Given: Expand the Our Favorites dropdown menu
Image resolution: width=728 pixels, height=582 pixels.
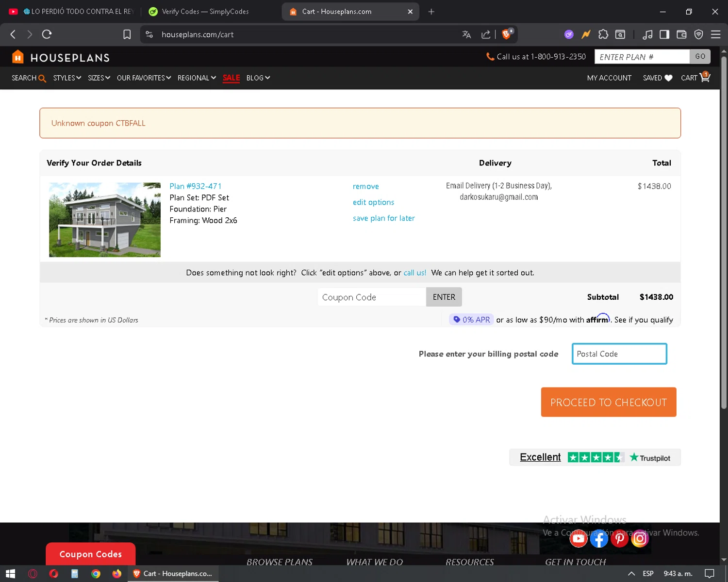Looking at the screenshot, I should pos(144,78).
